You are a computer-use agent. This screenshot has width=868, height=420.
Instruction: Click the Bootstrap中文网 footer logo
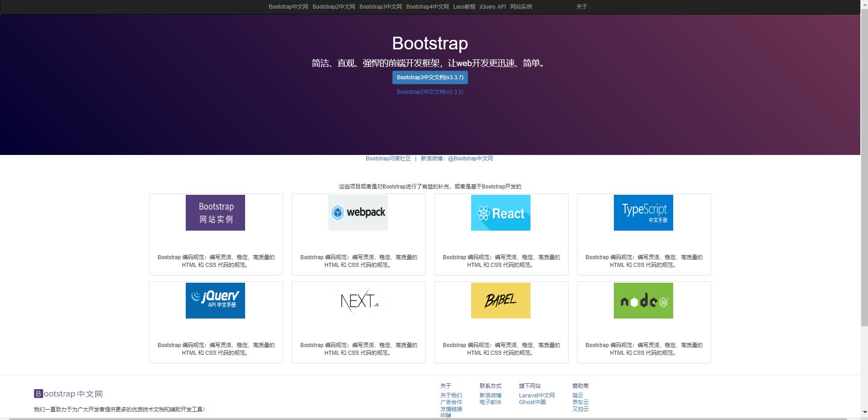tap(68, 394)
